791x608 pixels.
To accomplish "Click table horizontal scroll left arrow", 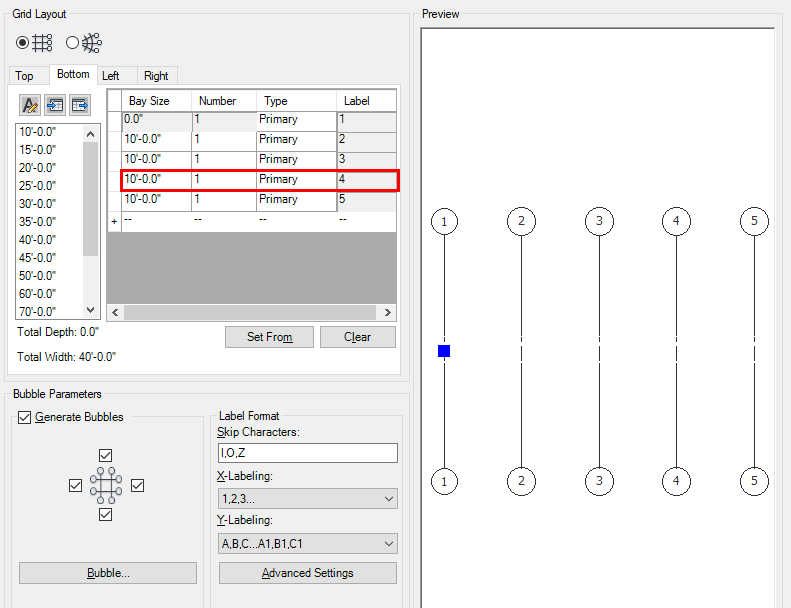I will (115, 312).
